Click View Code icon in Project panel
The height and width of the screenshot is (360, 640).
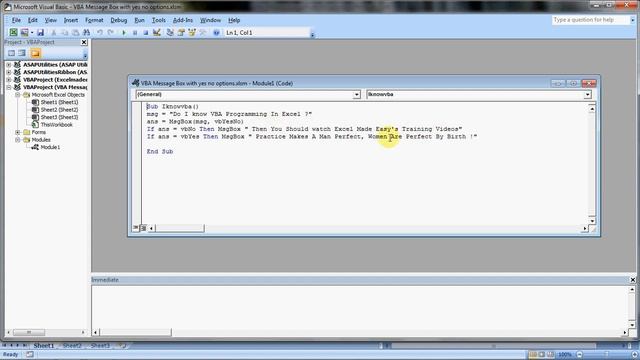[11, 53]
